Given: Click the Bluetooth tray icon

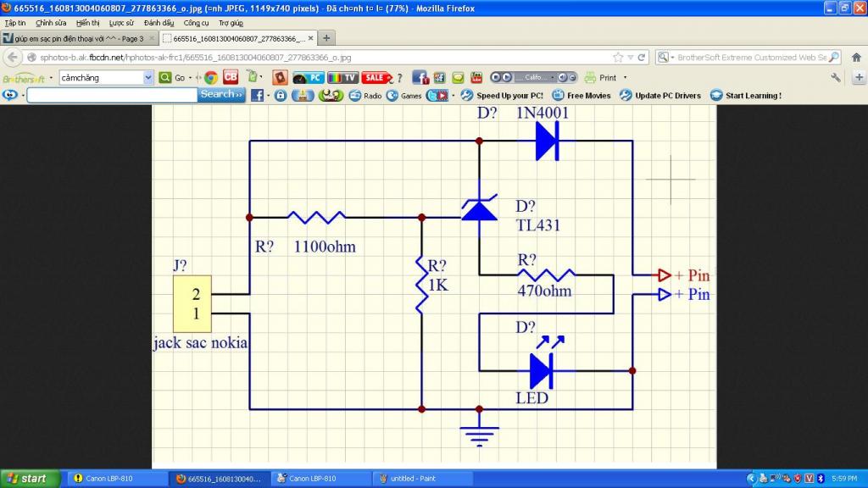Looking at the screenshot, I should (x=821, y=479).
